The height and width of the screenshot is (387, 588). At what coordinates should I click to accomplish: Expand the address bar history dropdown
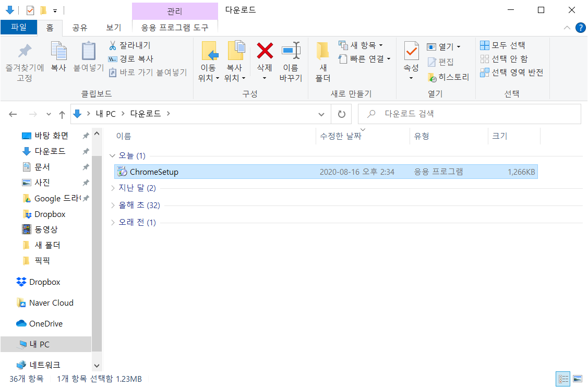coord(321,114)
